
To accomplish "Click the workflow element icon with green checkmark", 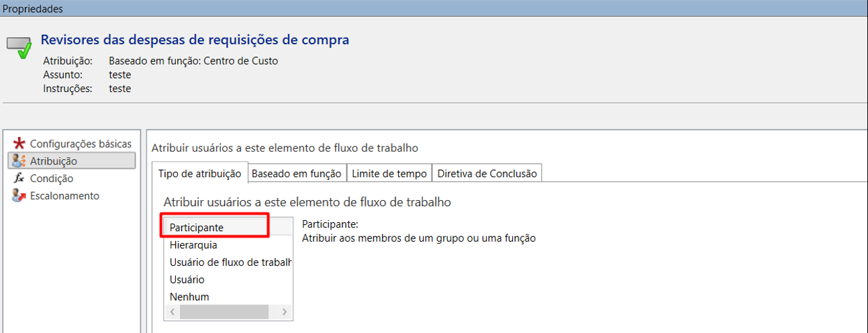I will click(x=19, y=47).
